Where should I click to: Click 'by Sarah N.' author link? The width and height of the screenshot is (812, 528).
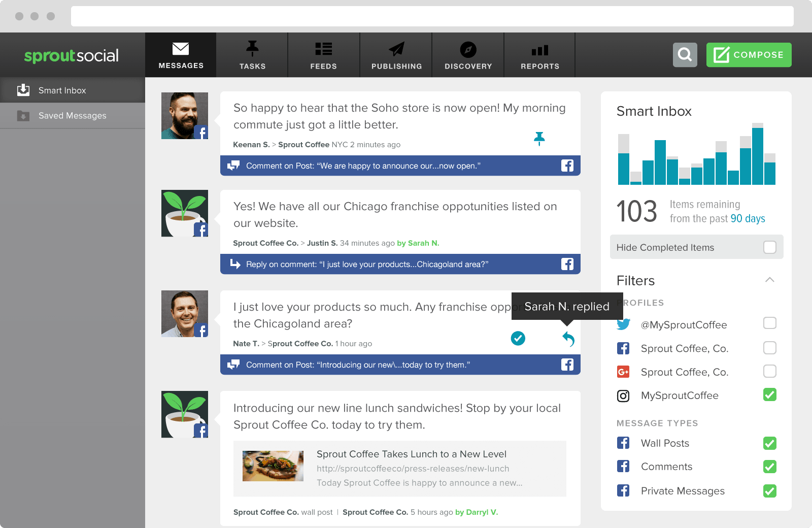point(418,243)
